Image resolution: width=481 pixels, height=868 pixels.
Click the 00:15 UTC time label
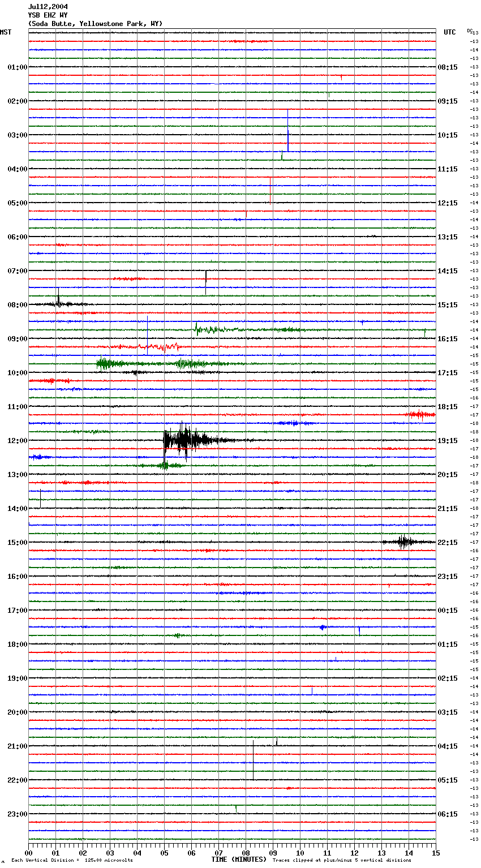click(448, 611)
